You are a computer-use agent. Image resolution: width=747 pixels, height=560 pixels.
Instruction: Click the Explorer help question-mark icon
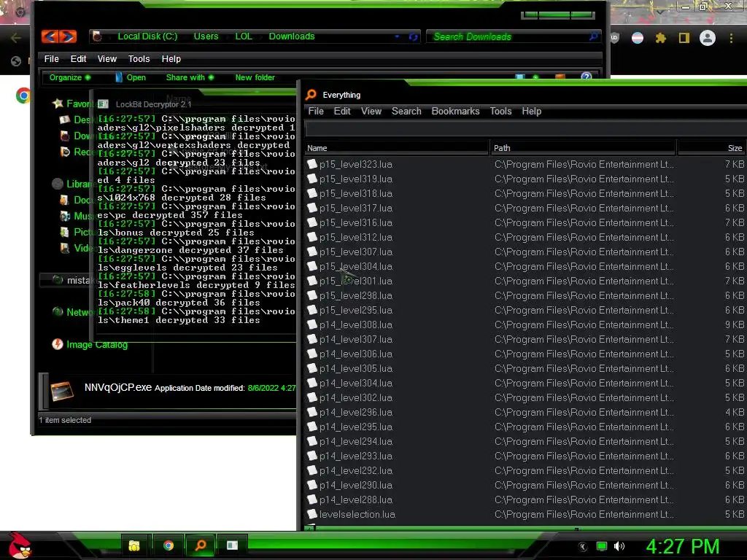[586, 76]
